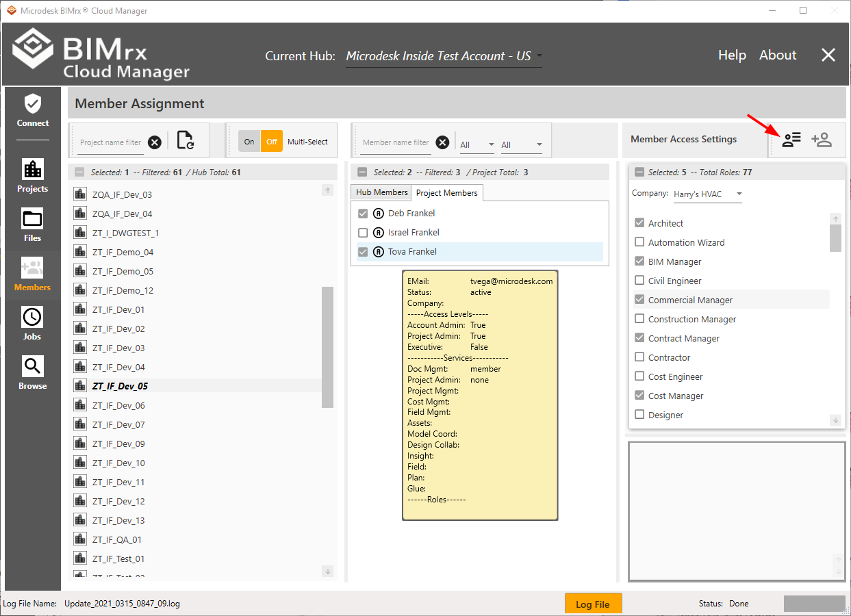Click the building icon beside ZT_IF_Dev_01
This screenshot has height=616, width=851.
[x=80, y=309]
